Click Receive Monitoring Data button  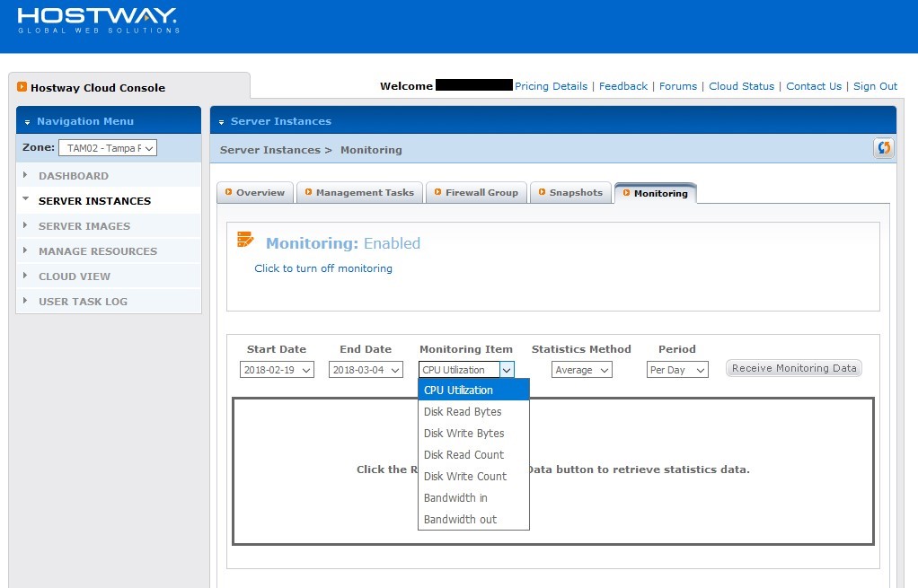[794, 368]
